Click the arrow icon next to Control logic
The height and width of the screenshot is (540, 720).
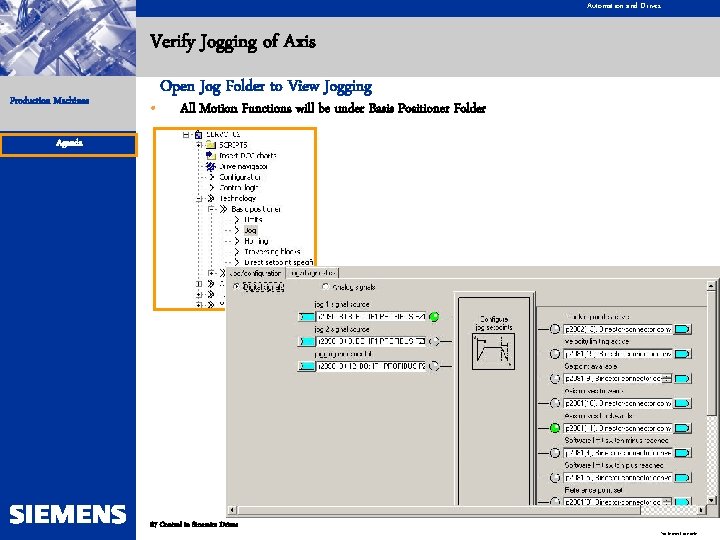pos(211,187)
